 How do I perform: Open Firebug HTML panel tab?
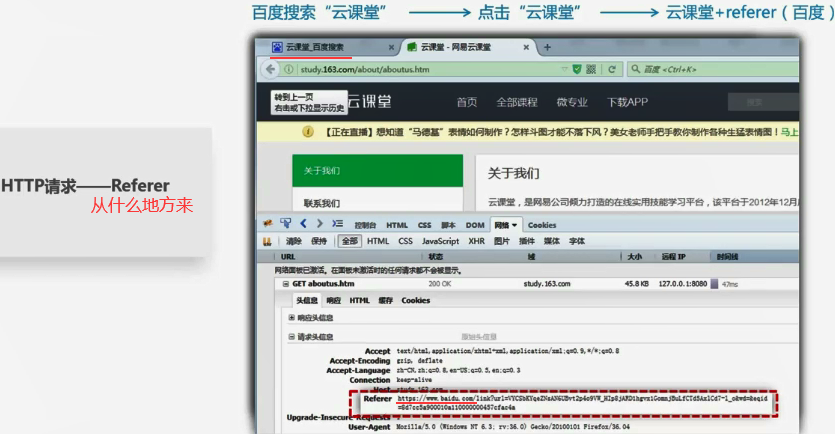pyautogui.click(x=397, y=225)
